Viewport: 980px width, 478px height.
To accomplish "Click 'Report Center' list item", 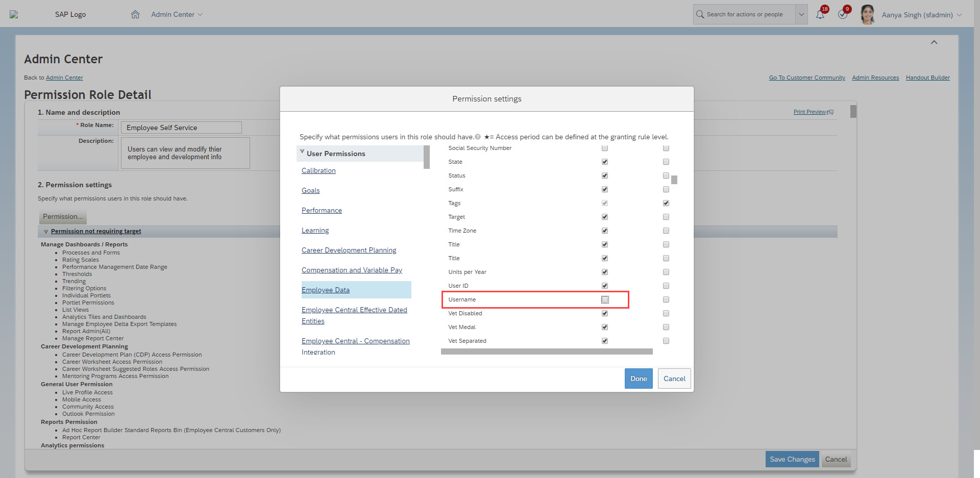I will pyautogui.click(x=81, y=437).
